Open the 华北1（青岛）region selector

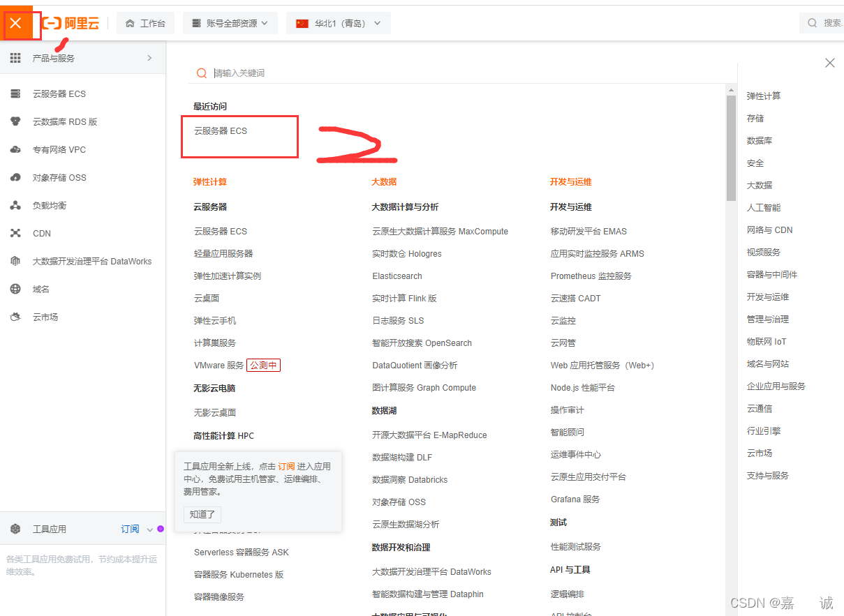pos(338,22)
